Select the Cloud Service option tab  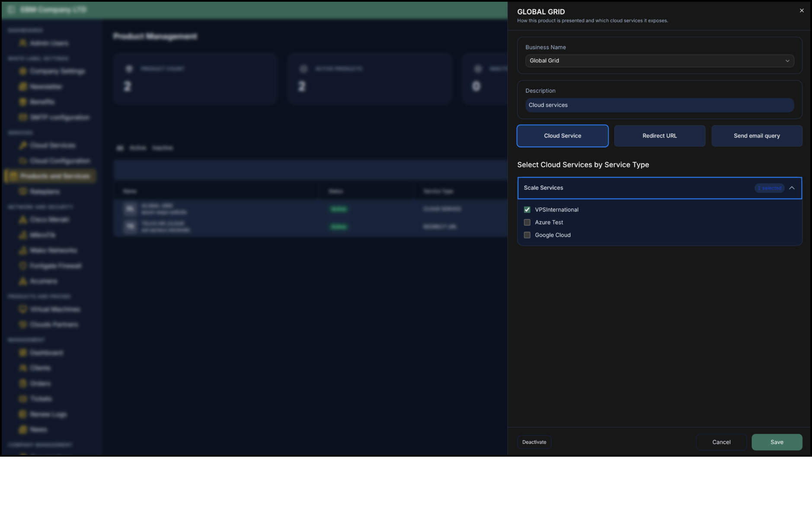coord(562,136)
